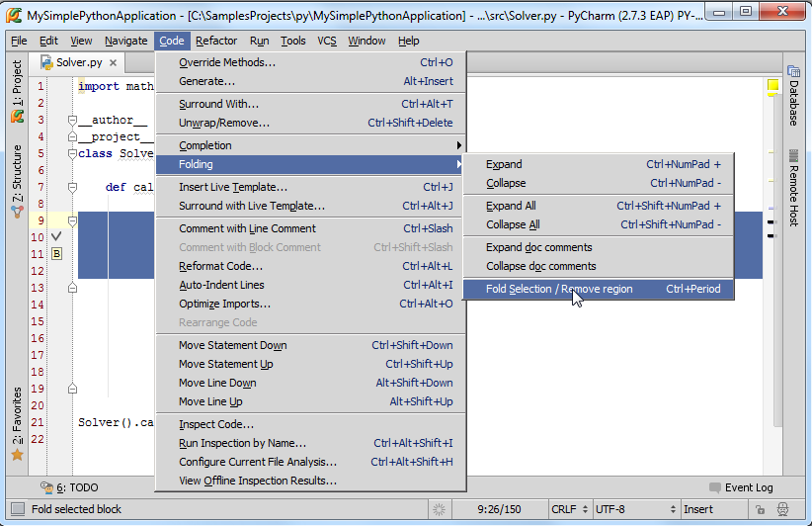Click background tasks spinner icon
This screenshot has width=812, height=526.
(439, 509)
